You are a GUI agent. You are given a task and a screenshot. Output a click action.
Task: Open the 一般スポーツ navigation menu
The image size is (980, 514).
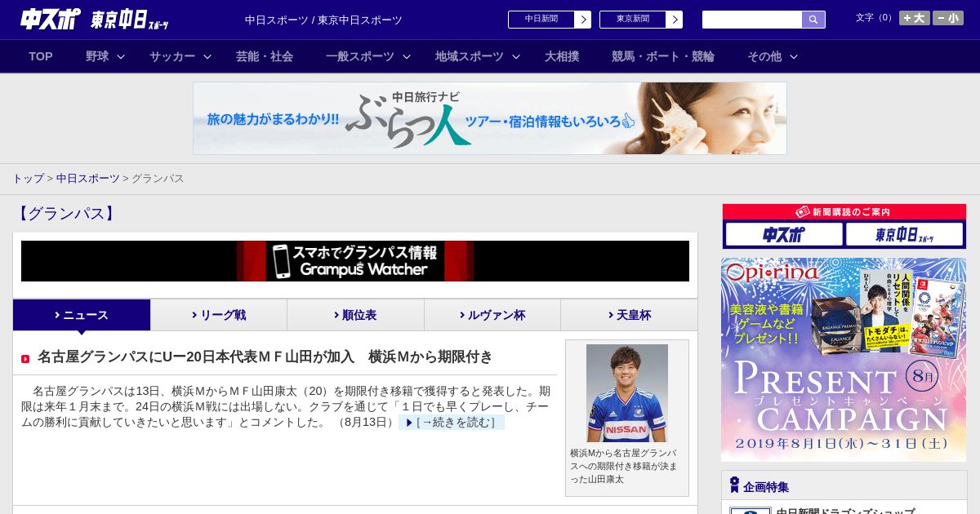pos(360,56)
